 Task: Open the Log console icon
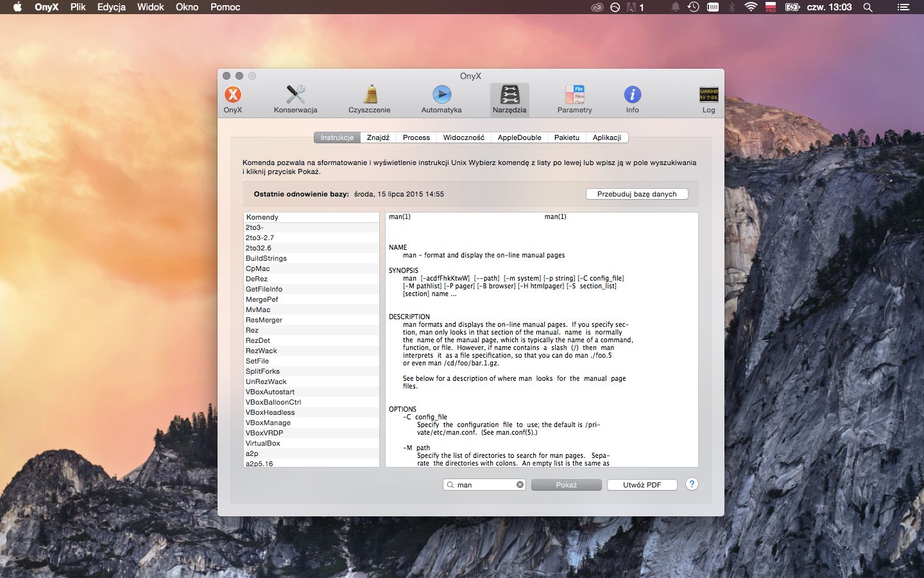click(708, 100)
